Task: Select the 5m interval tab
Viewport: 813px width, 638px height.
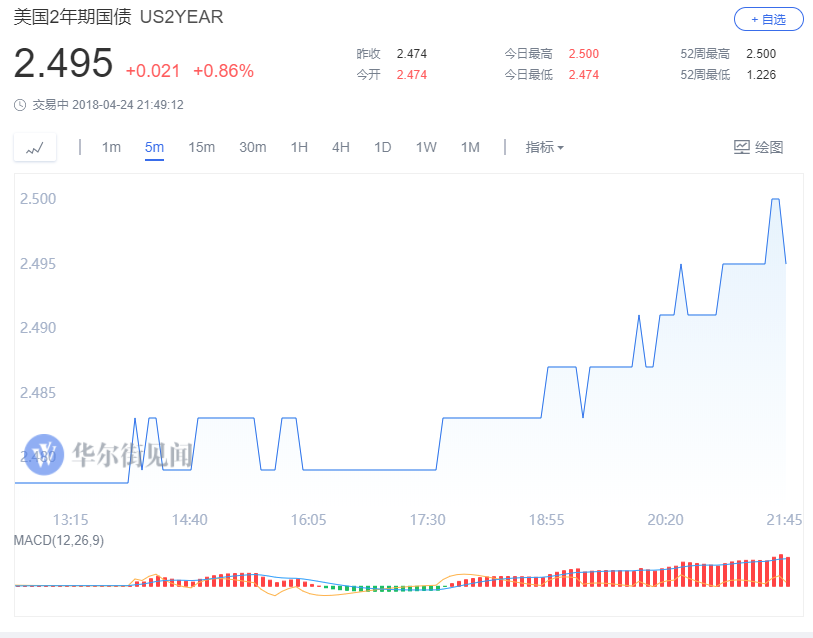Action: (154, 147)
